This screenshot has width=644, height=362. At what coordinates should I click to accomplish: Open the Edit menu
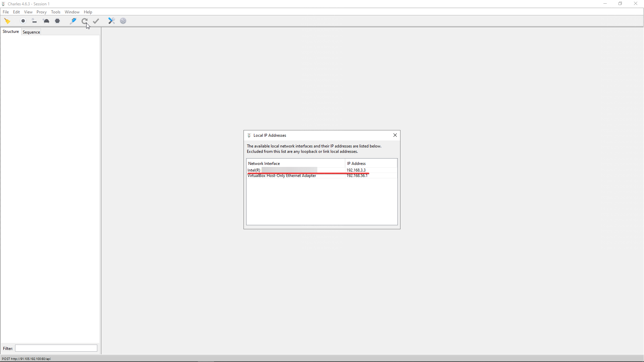[x=16, y=12]
